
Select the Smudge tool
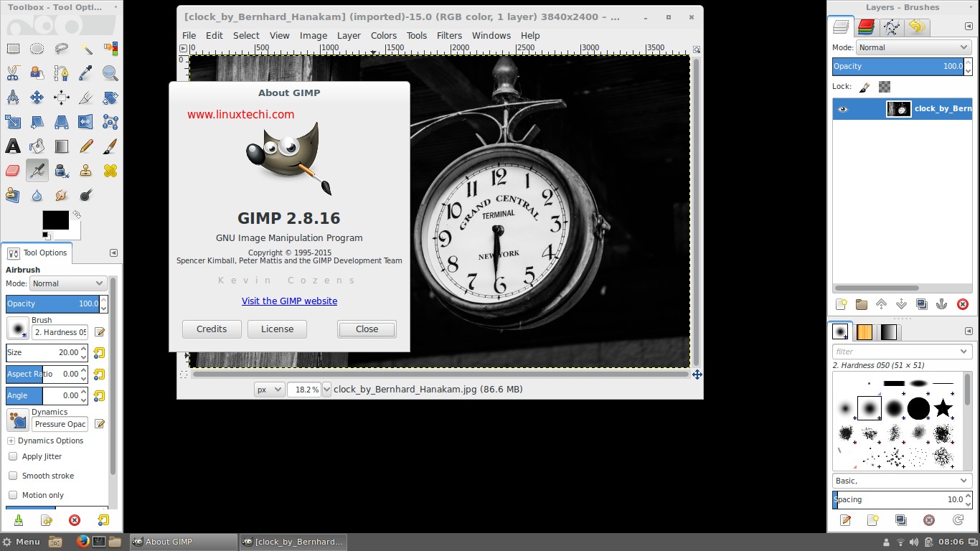pos(61,194)
